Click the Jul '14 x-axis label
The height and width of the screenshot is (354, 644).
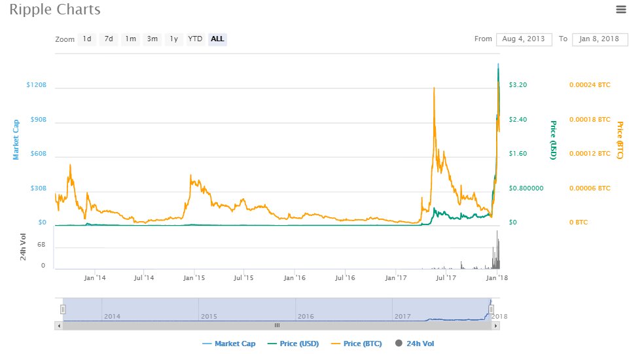click(144, 278)
